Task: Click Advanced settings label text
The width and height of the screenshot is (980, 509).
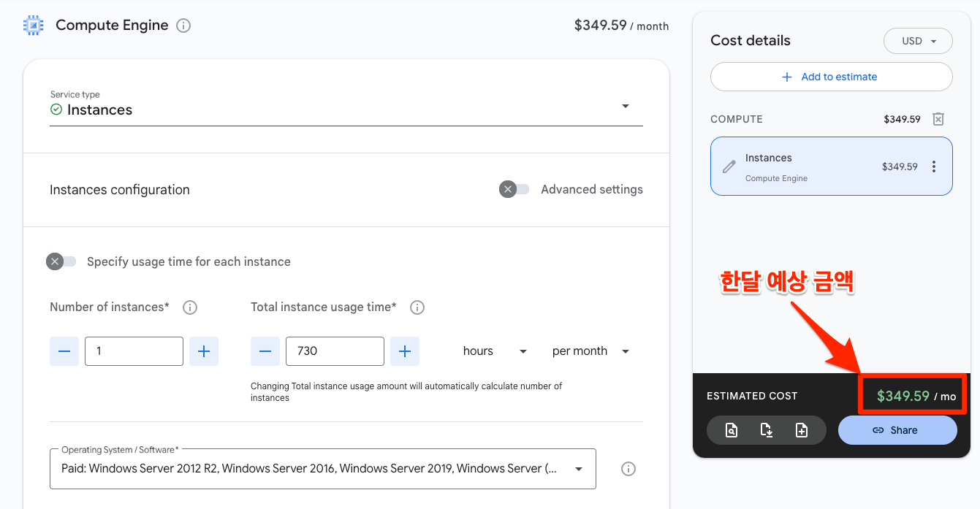Action: [x=592, y=190]
